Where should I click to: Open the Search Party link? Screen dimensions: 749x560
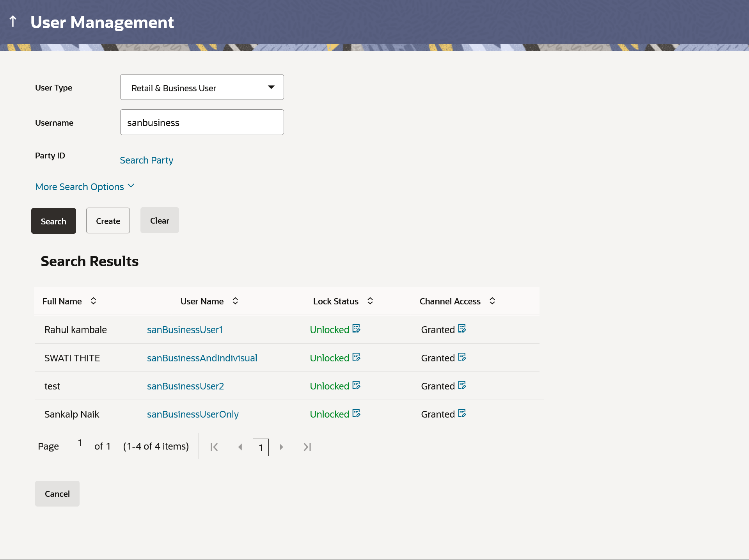[x=146, y=160]
